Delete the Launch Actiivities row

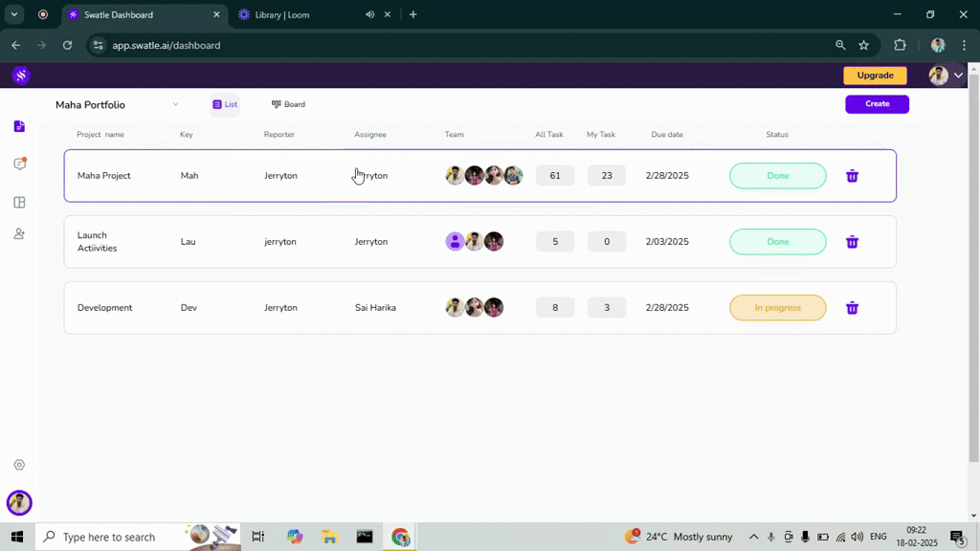[852, 242]
